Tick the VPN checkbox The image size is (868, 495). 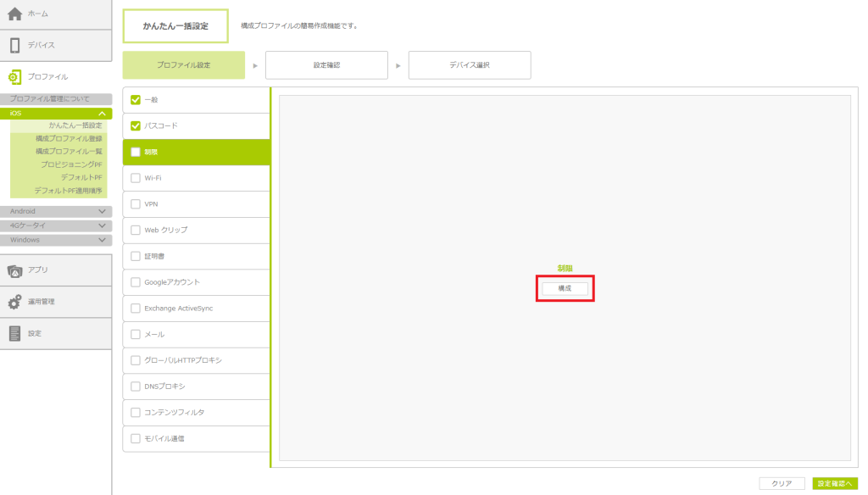coord(136,204)
